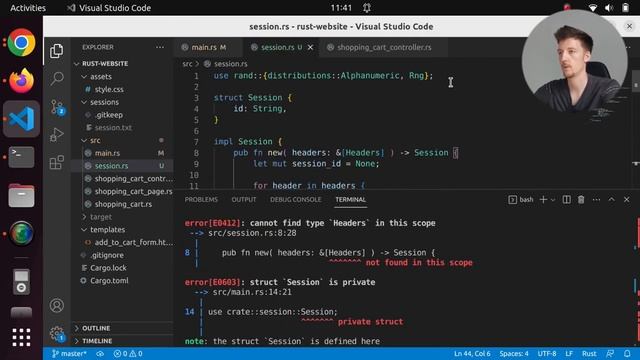
Task: Open style.css in explorer
Action: (x=122, y=89)
